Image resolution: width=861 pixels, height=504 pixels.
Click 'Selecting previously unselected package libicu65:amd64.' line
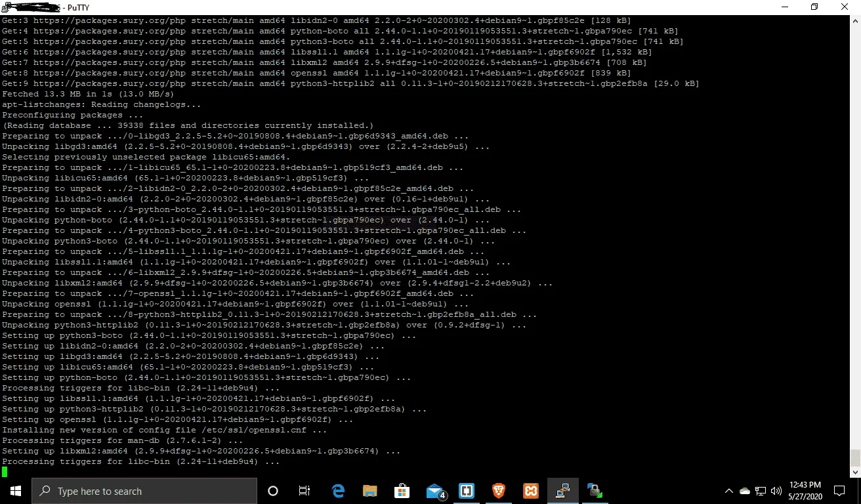(146, 157)
